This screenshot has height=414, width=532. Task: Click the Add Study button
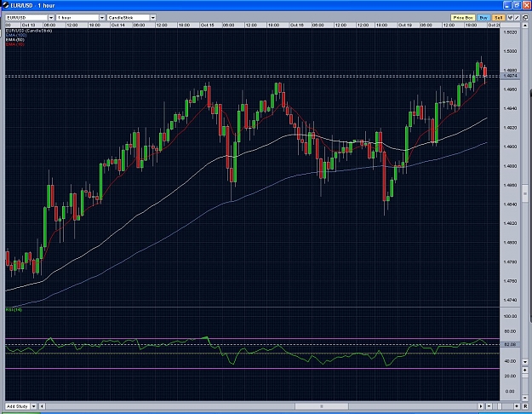point(18,406)
